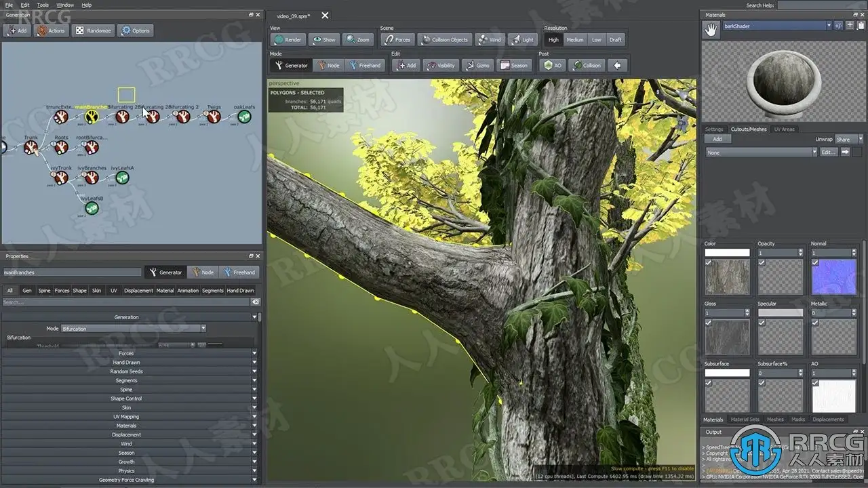Expand the Shape Control property section

coord(127,399)
